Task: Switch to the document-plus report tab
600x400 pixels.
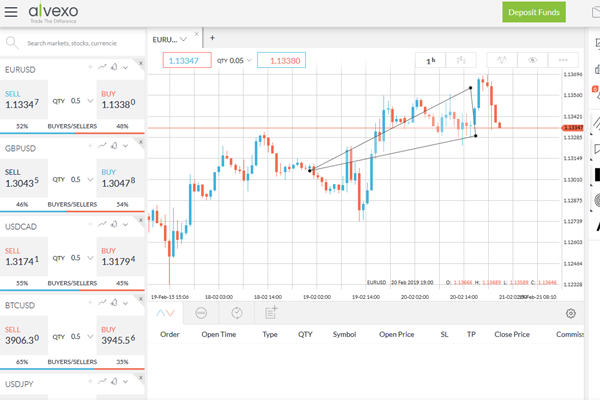Action: click(271, 313)
